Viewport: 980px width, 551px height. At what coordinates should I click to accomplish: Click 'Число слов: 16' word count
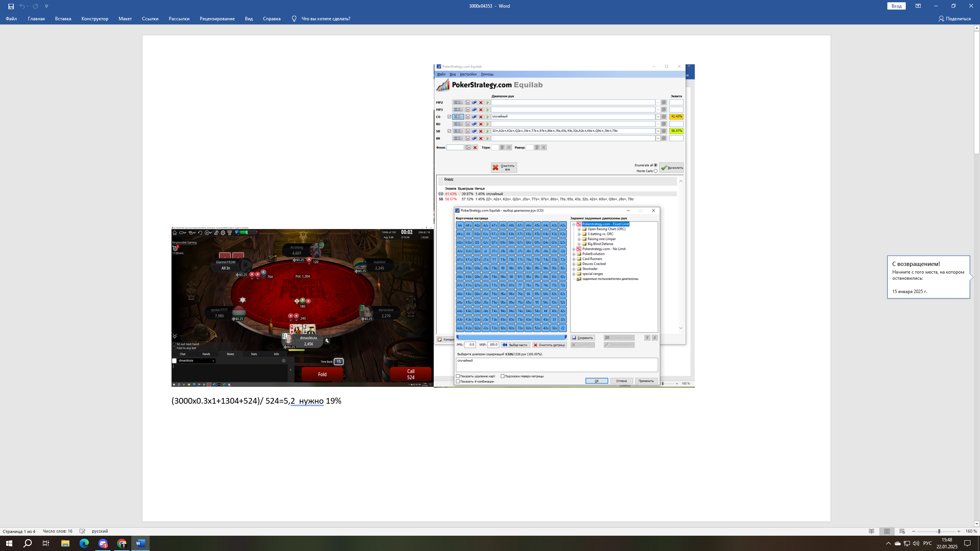pos(58,531)
